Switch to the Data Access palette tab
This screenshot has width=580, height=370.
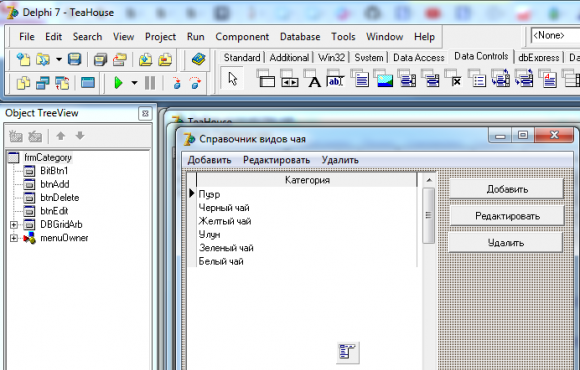pos(418,58)
